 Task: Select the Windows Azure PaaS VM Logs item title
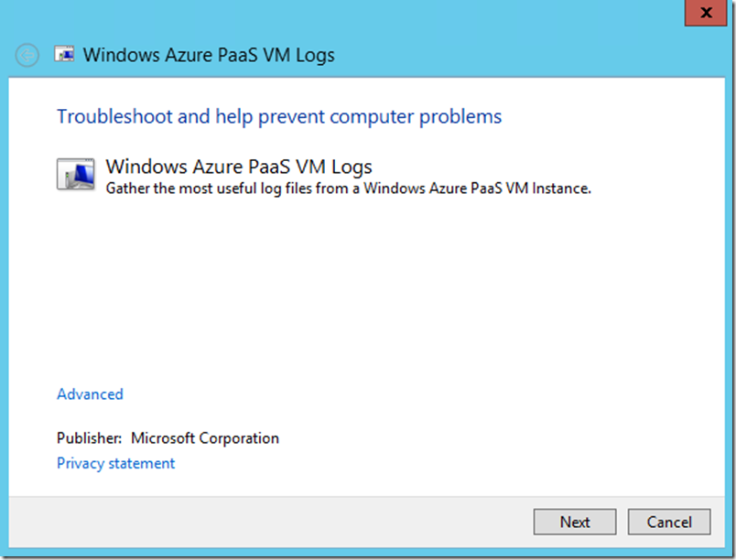click(x=239, y=167)
